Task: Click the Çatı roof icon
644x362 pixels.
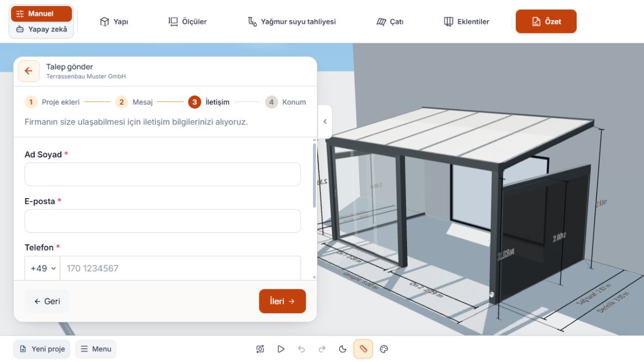Action: [x=381, y=22]
